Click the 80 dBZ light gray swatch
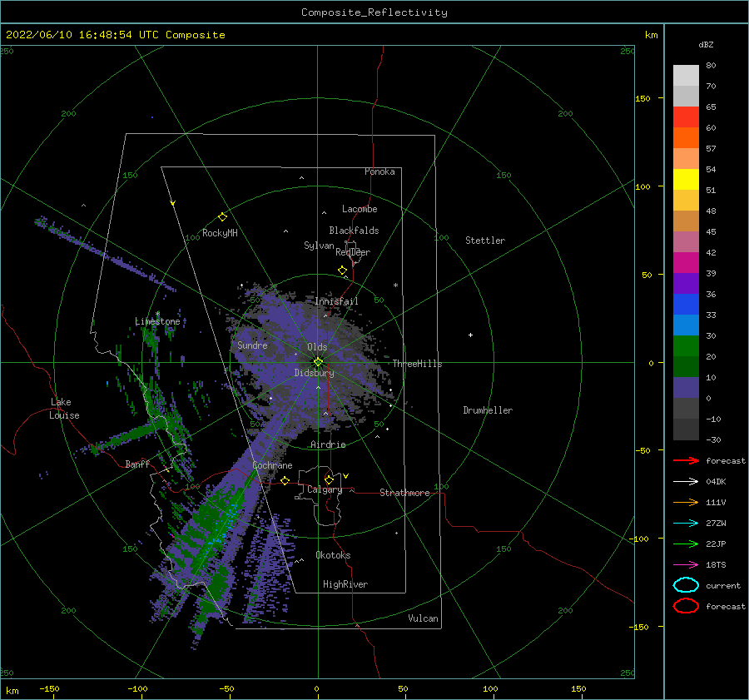Image resolution: width=749 pixels, height=700 pixels. click(x=686, y=75)
